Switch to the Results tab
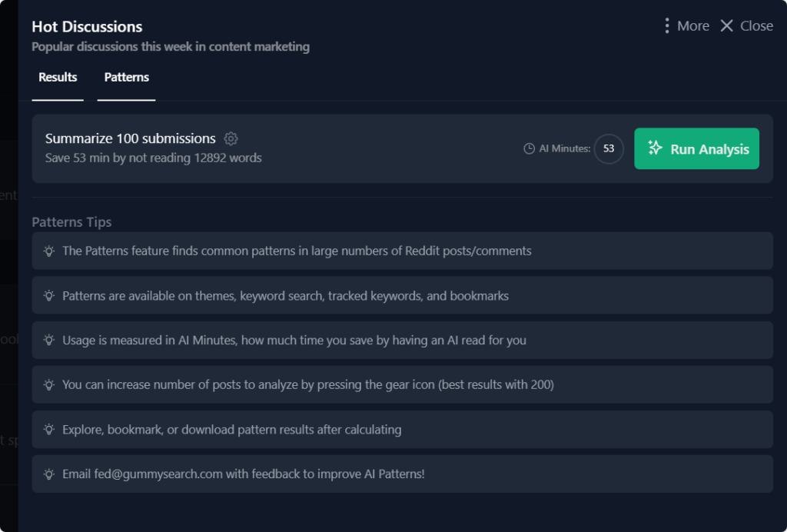This screenshot has height=532, width=787. click(57, 77)
